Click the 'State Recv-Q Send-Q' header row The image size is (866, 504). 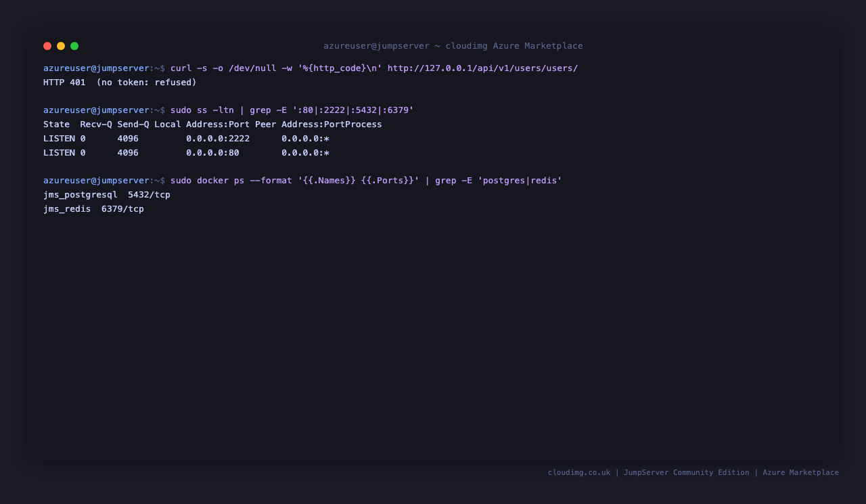coord(212,124)
